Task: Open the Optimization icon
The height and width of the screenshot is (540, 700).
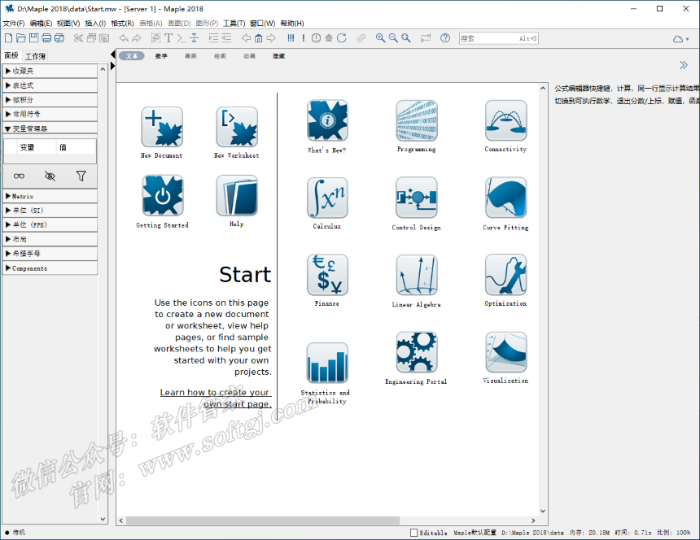Action: point(506,274)
